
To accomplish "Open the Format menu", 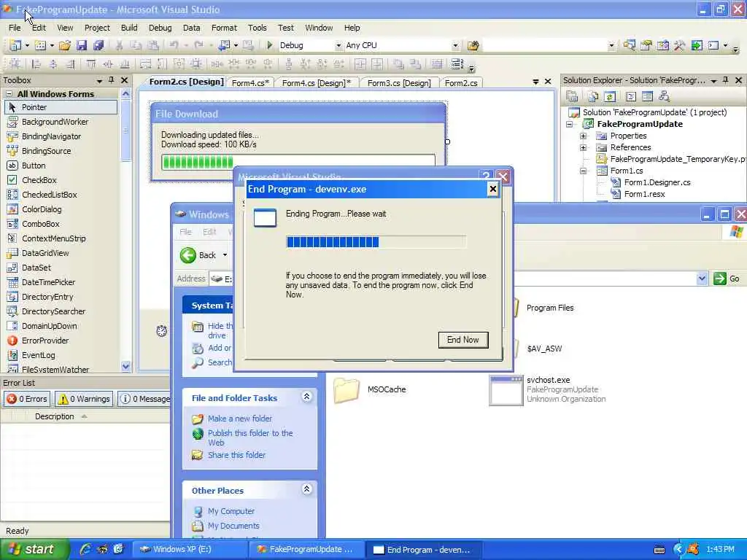I will (224, 28).
